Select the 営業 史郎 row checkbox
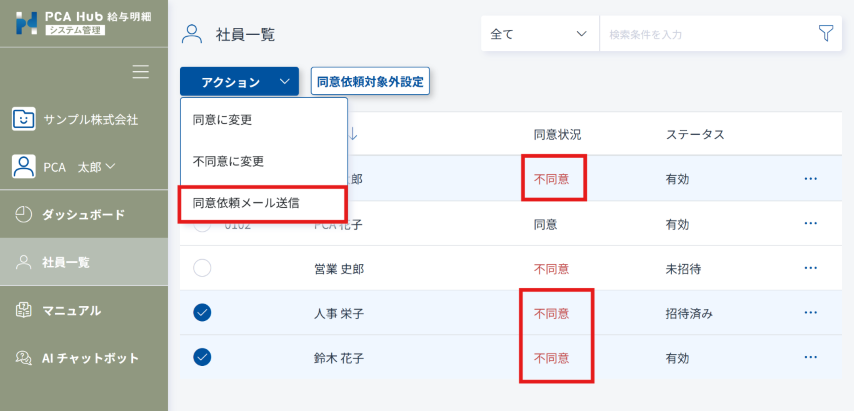Screen dimensions: 854x411 pyautogui.click(x=202, y=268)
